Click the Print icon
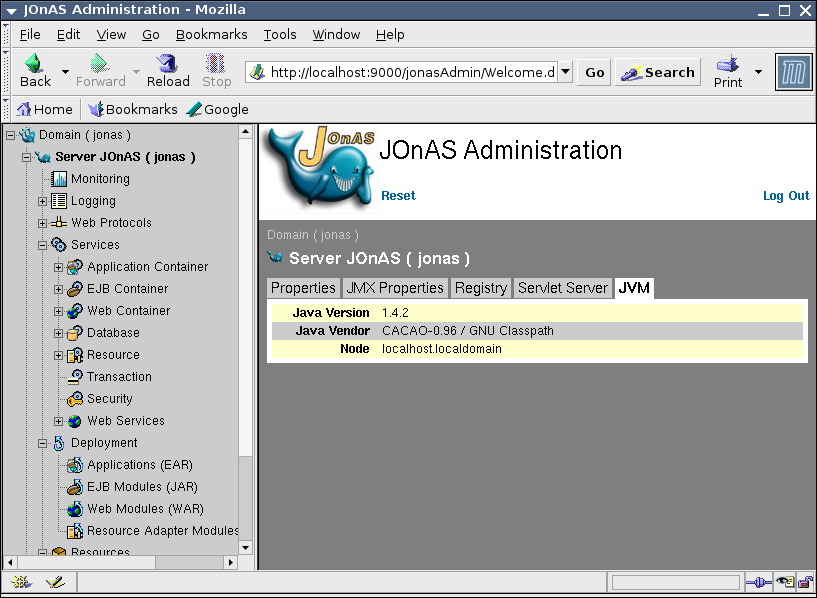 click(x=727, y=64)
